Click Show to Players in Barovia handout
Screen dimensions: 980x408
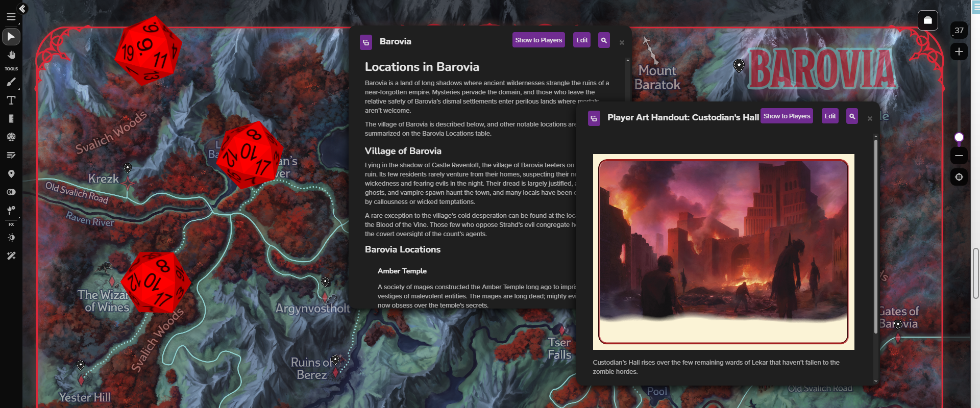pos(538,40)
